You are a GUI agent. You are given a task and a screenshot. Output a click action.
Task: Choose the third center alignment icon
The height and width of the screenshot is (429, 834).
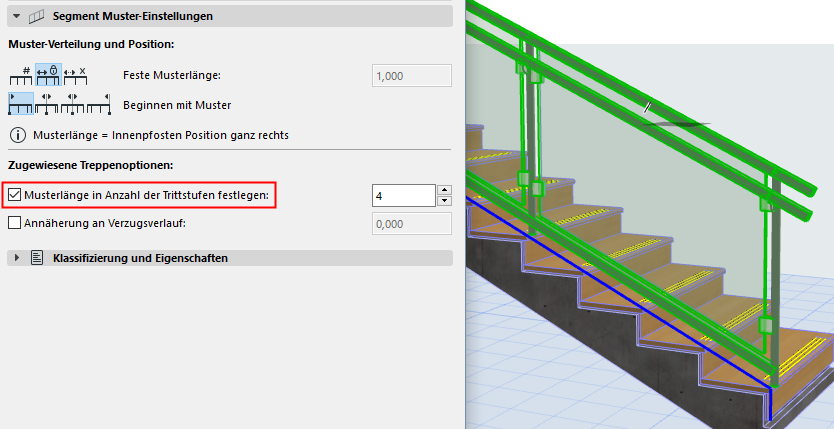(x=72, y=104)
